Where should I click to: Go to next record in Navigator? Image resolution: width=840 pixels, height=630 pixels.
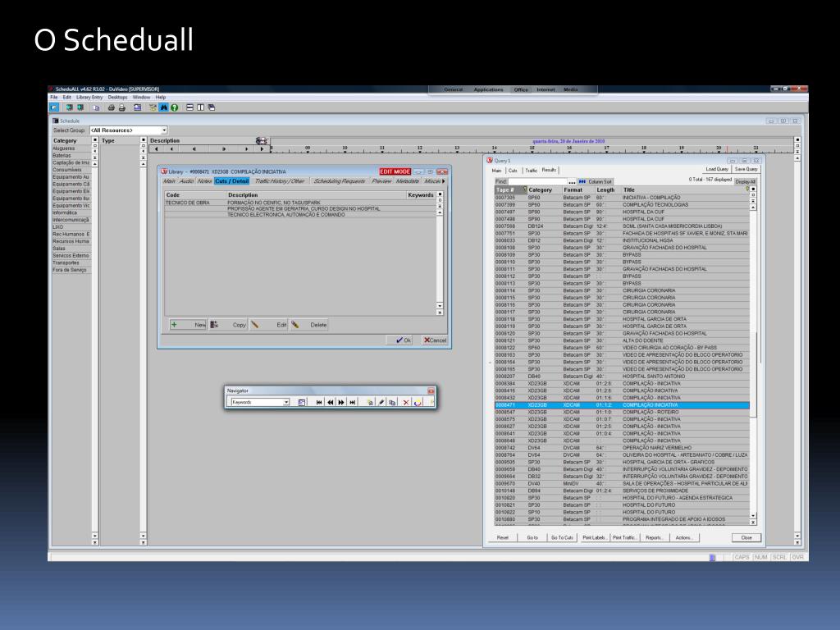pyautogui.click(x=341, y=402)
